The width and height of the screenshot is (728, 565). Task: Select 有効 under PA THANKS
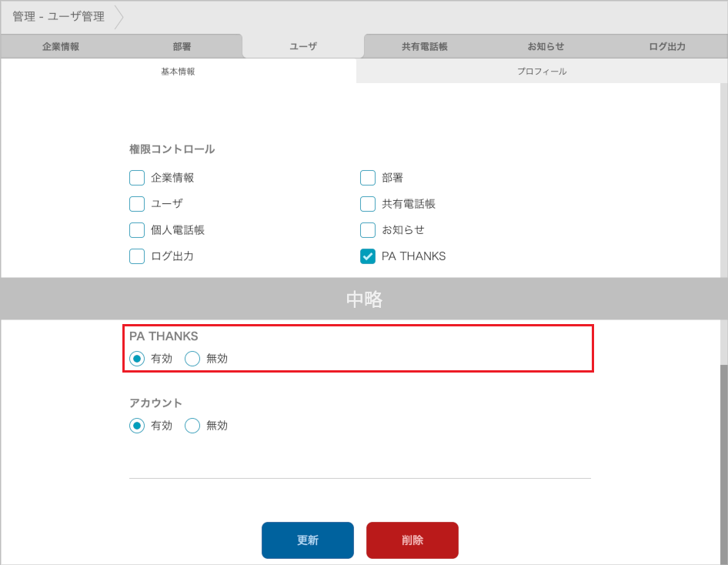tap(137, 359)
